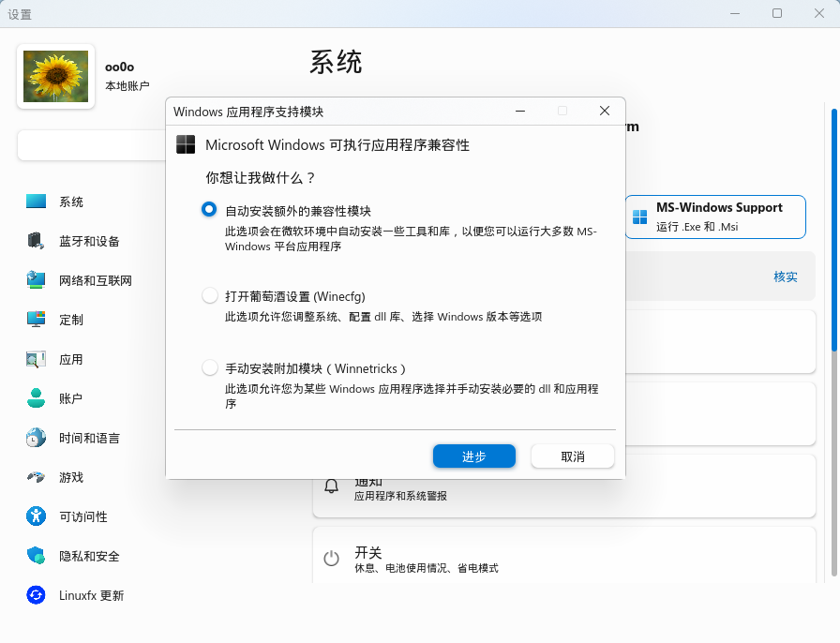Click the settings search input field
The image size is (840, 643).
(92, 145)
